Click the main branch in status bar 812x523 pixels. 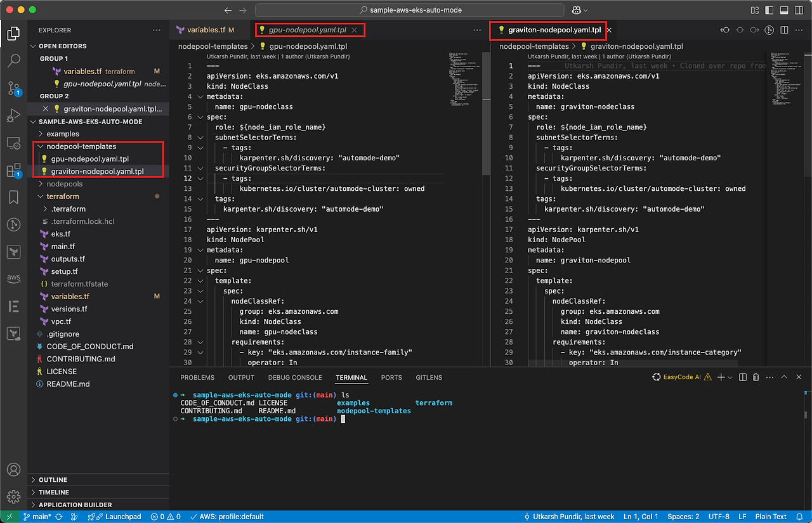pos(37,517)
